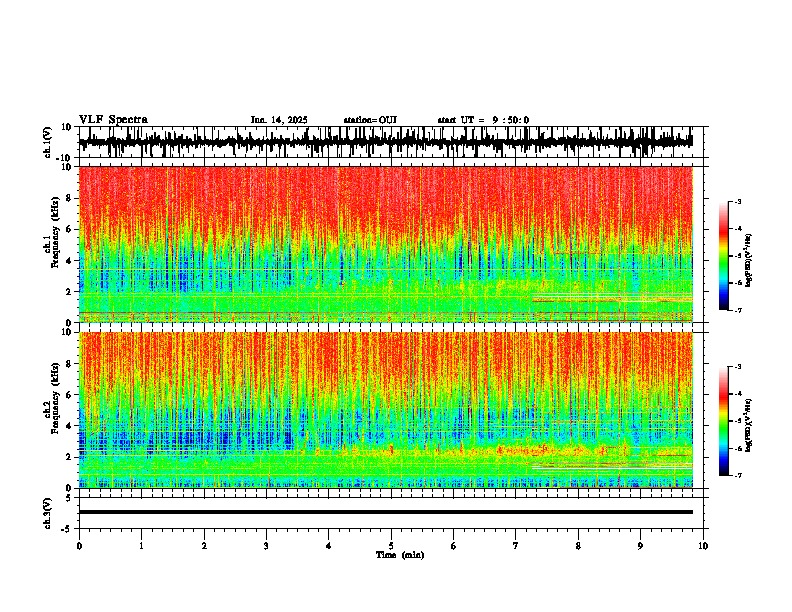Click the 2 kHz tick on ch.2 axis
This screenshot has height=612, width=792.
point(69,457)
